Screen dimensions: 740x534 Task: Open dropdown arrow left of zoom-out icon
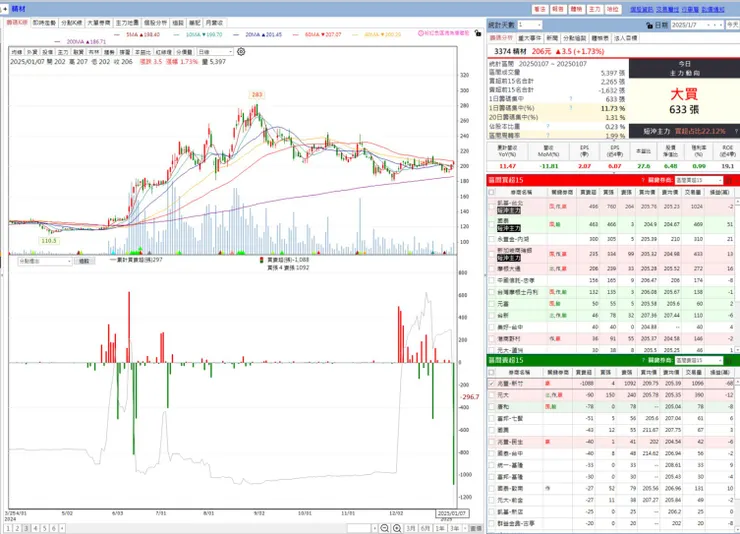coord(375,528)
